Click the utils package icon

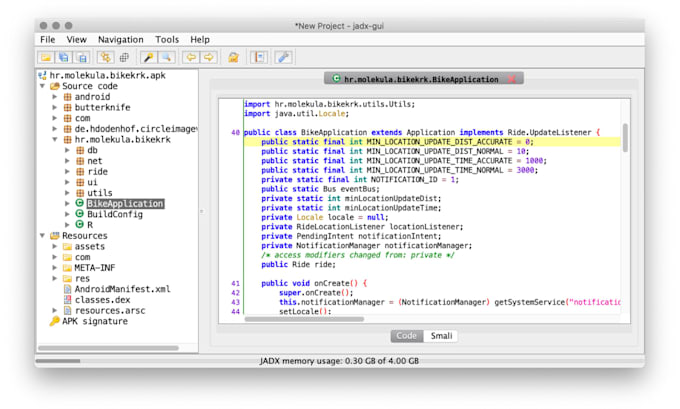click(x=80, y=193)
